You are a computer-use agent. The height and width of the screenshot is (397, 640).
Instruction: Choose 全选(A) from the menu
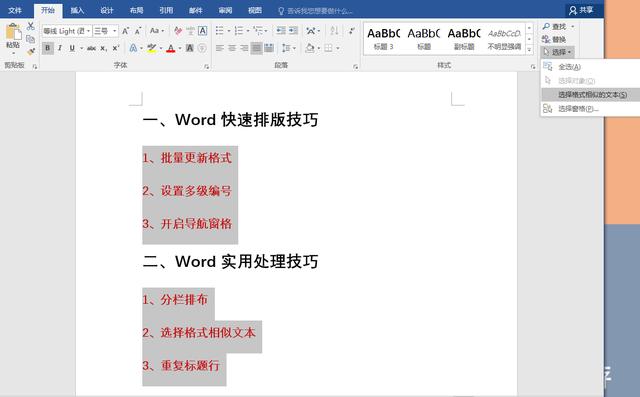[591, 67]
